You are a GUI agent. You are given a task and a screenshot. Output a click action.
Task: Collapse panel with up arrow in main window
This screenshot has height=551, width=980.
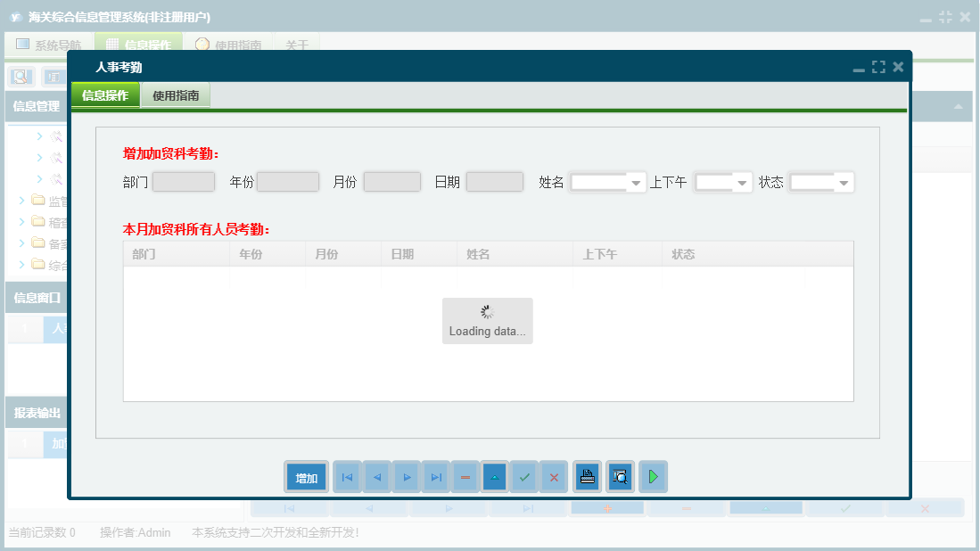coord(958,107)
